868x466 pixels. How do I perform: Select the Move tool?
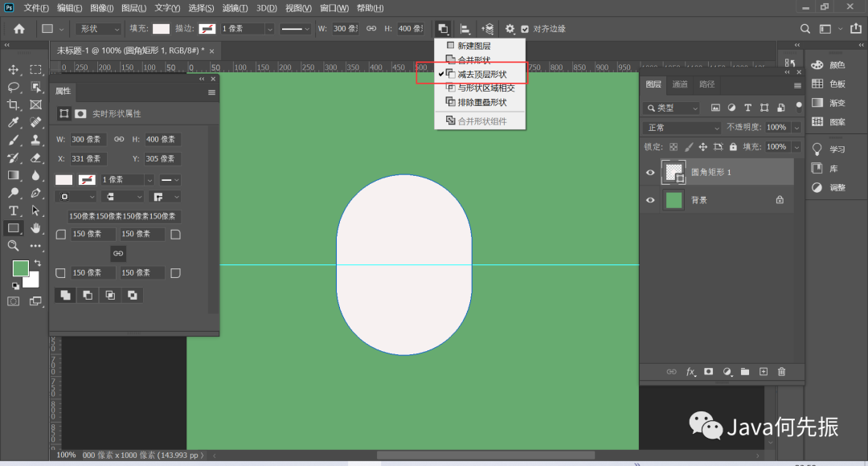click(x=14, y=70)
